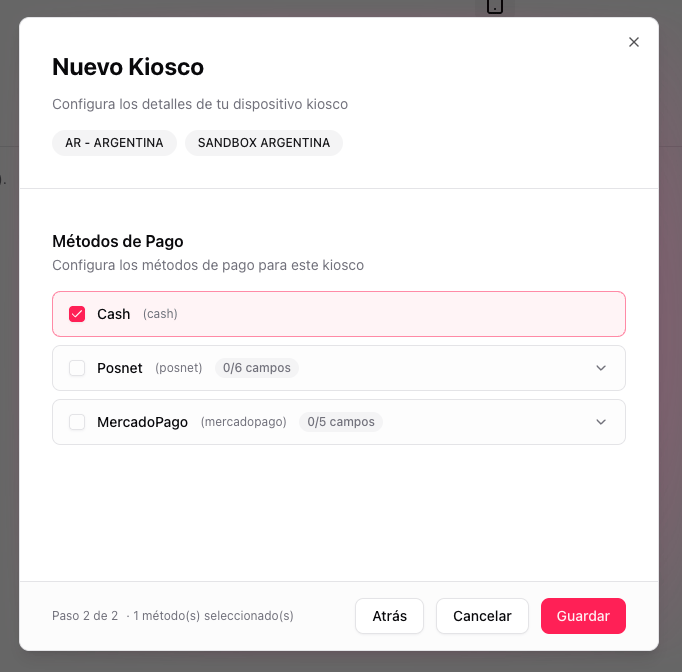Click the (cash) identifier text
The height and width of the screenshot is (672, 682).
click(x=160, y=314)
